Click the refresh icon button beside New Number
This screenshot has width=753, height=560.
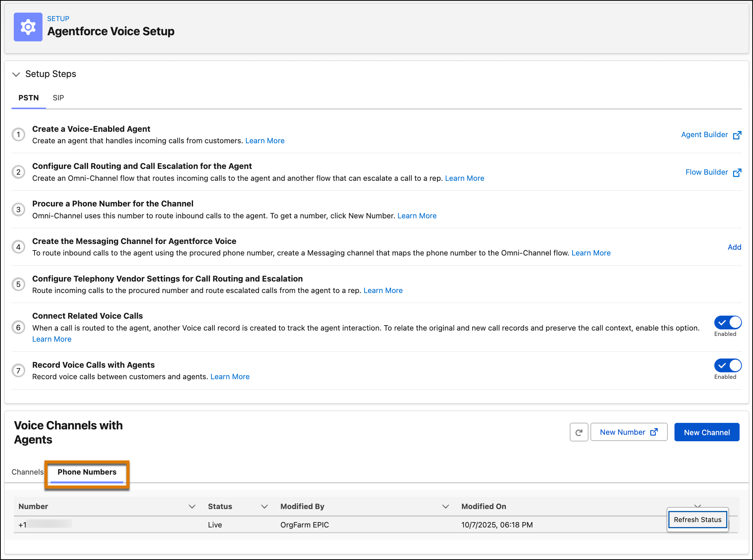coord(579,432)
